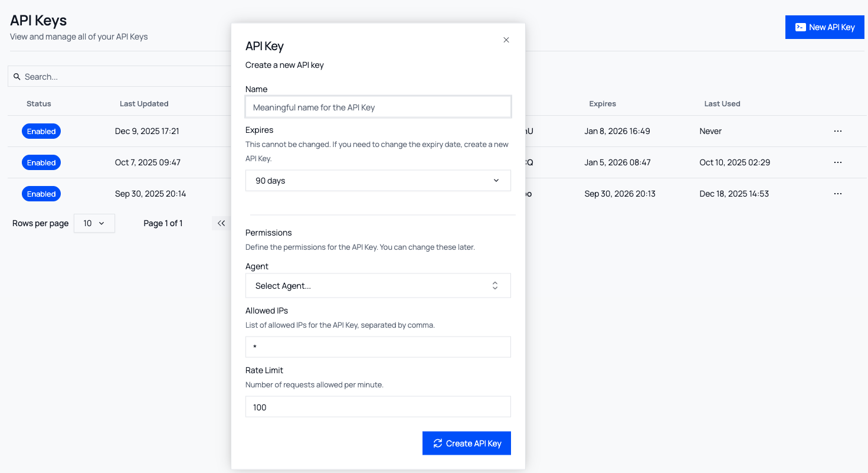Sort by the Expires column header
868x473 pixels.
(x=602, y=104)
